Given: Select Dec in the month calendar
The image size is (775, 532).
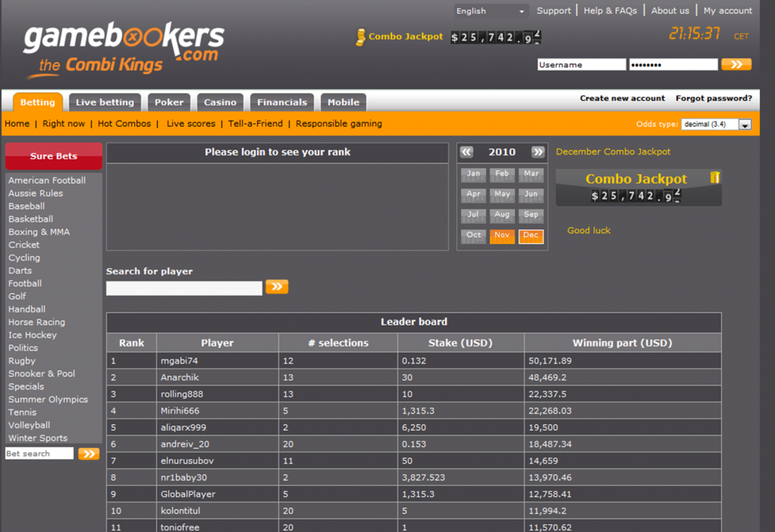Looking at the screenshot, I should point(531,236).
